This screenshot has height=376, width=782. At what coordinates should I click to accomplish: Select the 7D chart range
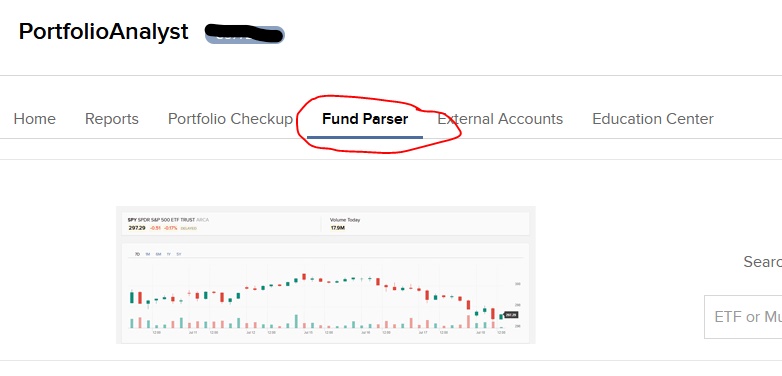[137, 254]
